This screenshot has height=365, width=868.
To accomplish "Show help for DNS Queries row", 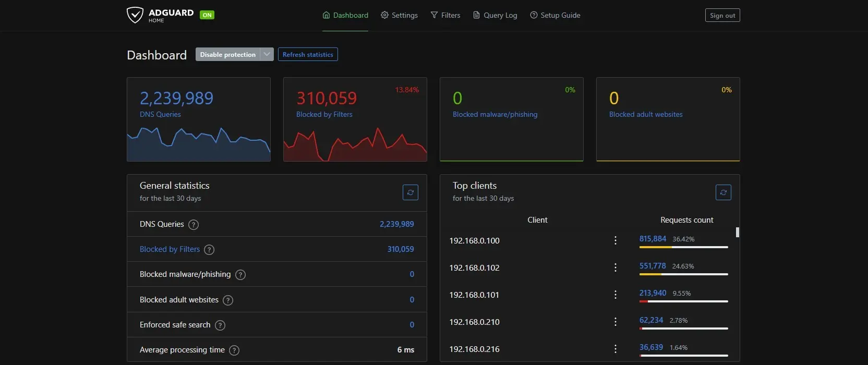I will click(194, 225).
